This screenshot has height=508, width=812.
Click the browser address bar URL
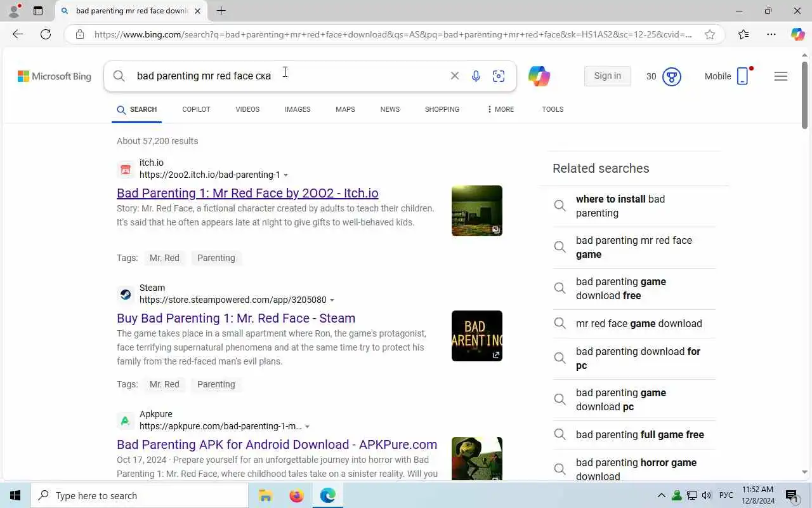coord(393,34)
